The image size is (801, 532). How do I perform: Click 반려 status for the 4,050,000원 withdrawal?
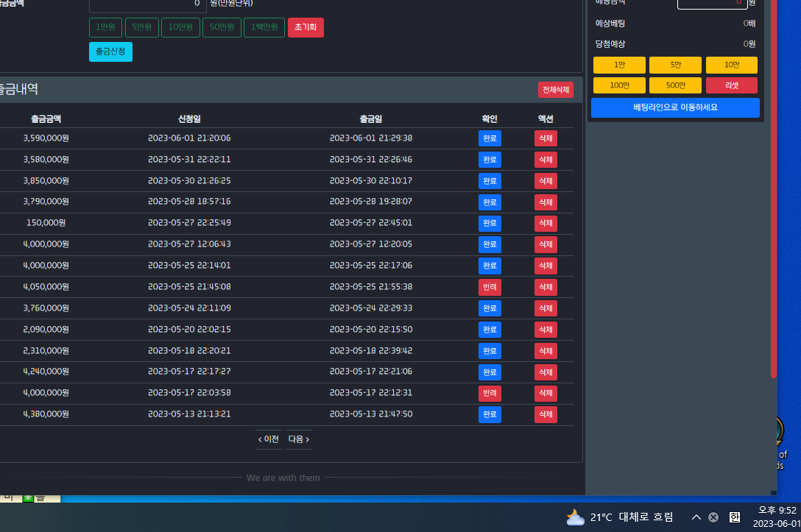(490, 287)
